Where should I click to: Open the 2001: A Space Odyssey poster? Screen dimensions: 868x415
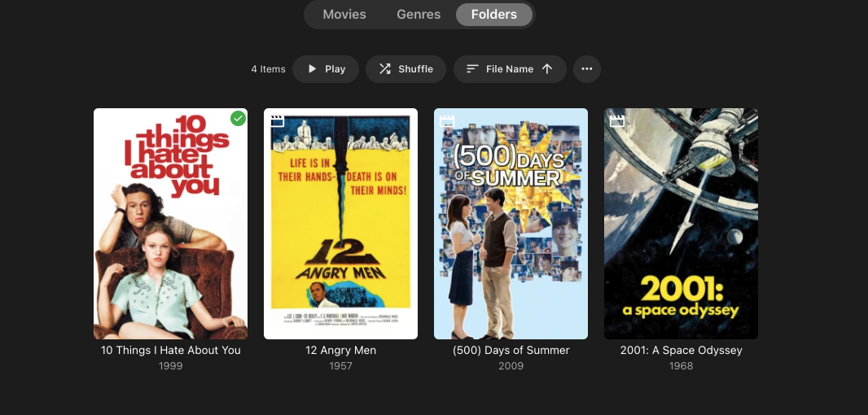click(x=681, y=224)
